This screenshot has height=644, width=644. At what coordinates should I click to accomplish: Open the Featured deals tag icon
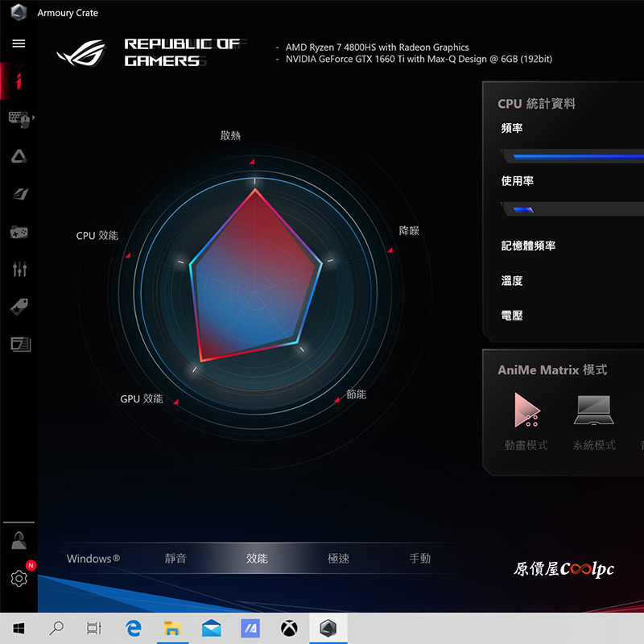[x=19, y=307]
